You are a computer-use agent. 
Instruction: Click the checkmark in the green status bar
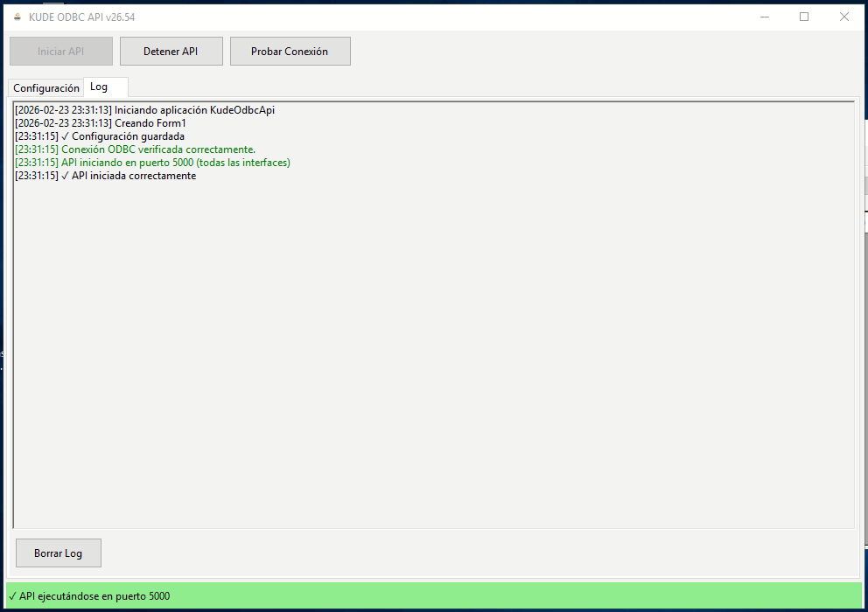[x=12, y=596]
